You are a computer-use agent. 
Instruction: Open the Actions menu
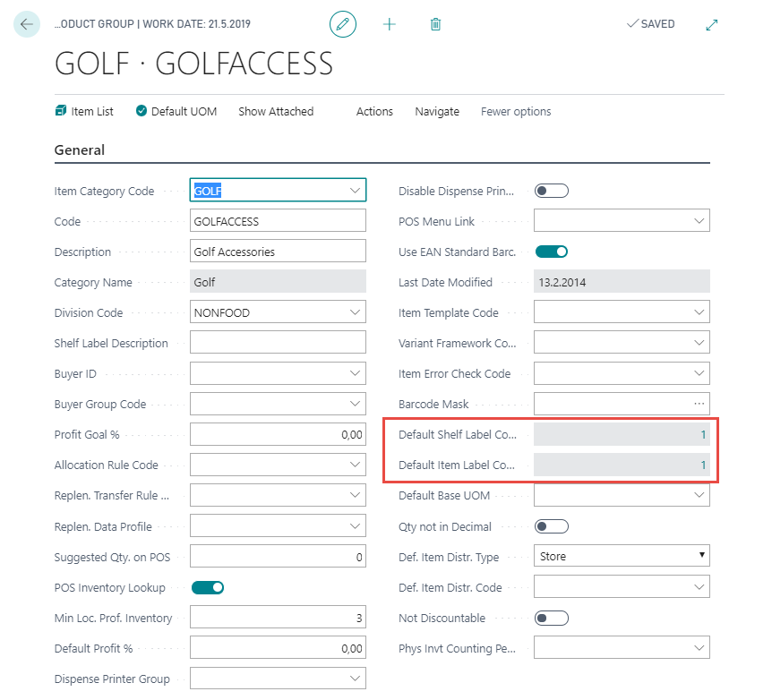374,112
